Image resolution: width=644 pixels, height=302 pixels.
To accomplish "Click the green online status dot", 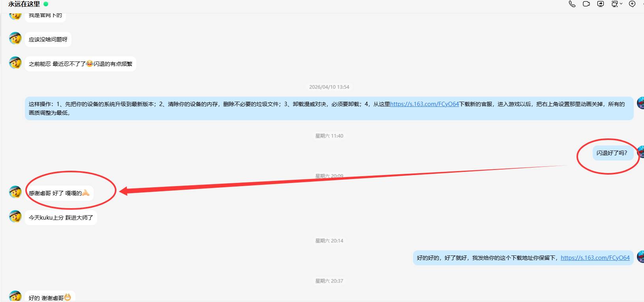I will pos(46,4).
